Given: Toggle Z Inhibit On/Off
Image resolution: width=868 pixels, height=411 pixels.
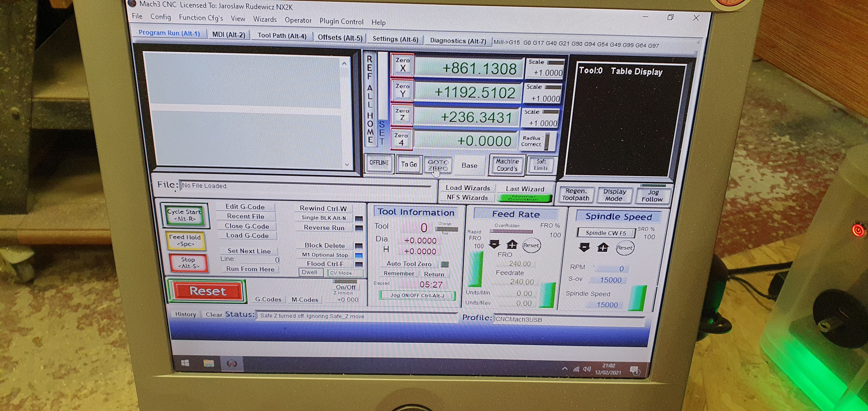Looking at the screenshot, I should point(345,287).
